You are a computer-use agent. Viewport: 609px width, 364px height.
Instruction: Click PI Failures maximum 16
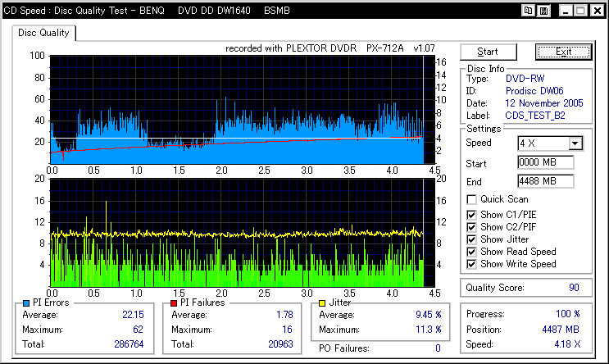coord(287,330)
